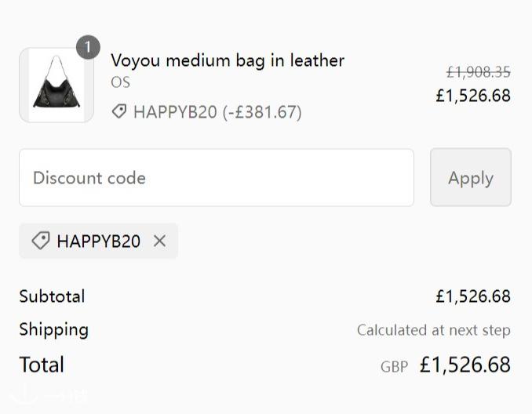Click the Voyou bag product thumbnail
Image resolution: width=532 pixels, height=414 pixels.
pyautogui.click(x=56, y=85)
